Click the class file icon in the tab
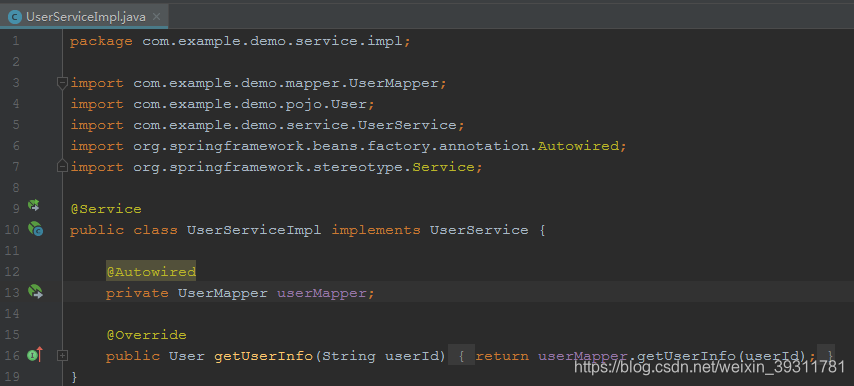The height and width of the screenshot is (386, 854). 15,17
